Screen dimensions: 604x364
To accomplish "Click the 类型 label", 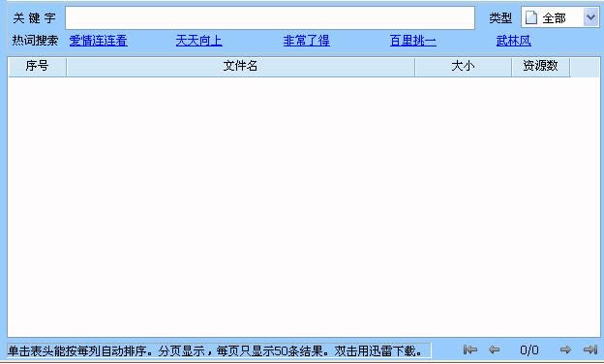I will pyautogui.click(x=500, y=17).
